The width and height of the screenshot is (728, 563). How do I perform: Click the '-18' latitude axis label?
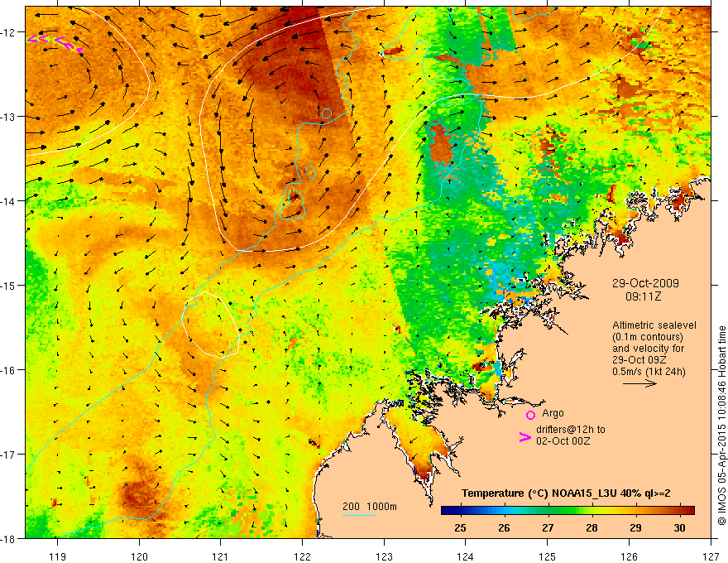coord(8,539)
